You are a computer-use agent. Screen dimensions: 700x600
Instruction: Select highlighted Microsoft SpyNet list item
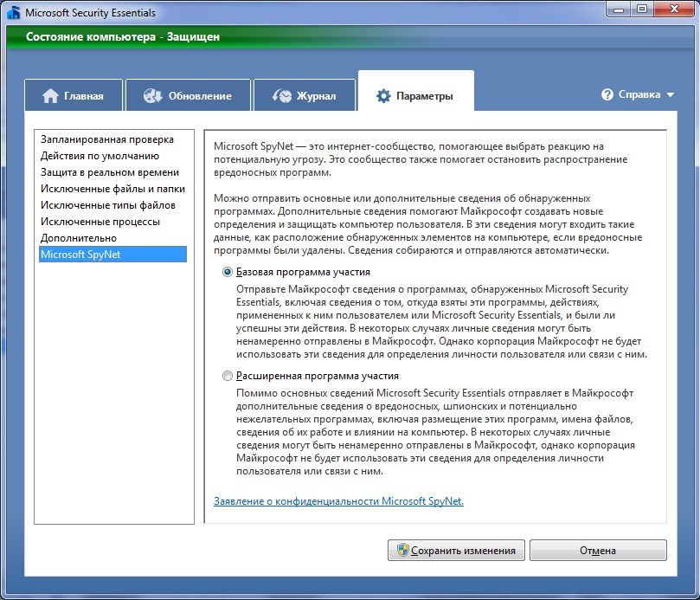click(x=112, y=255)
